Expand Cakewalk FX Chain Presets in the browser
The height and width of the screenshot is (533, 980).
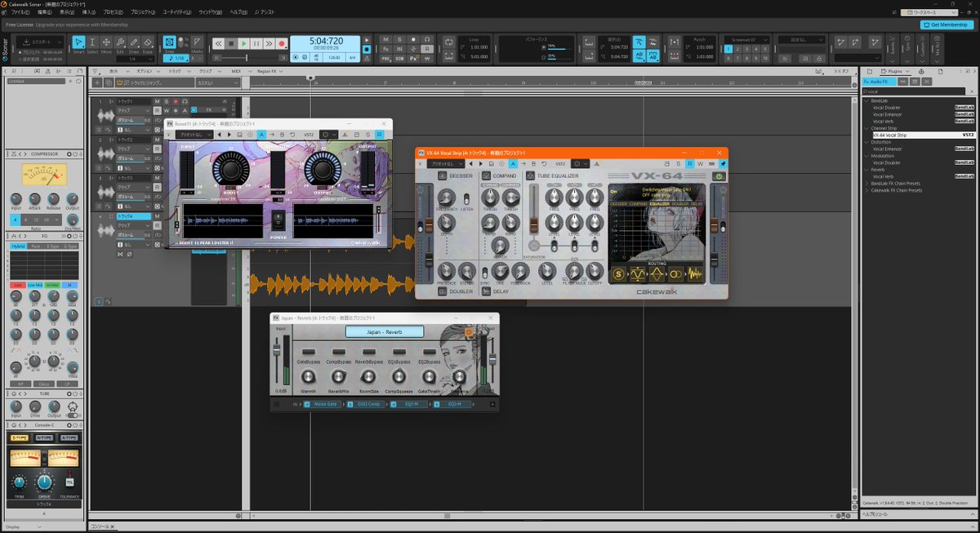click(x=866, y=190)
